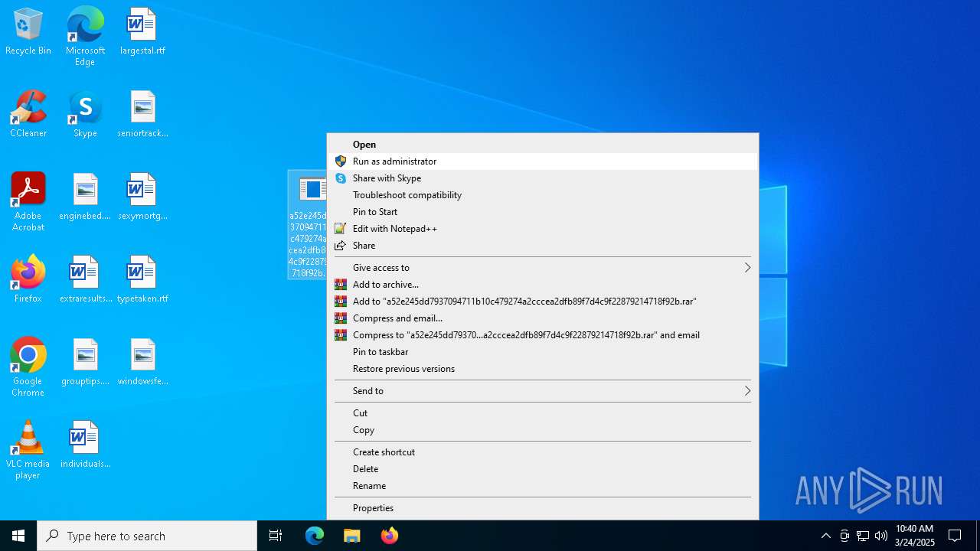Image resolution: width=980 pixels, height=551 pixels.
Task: Choose the Share menu entry
Action: (543, 246)
